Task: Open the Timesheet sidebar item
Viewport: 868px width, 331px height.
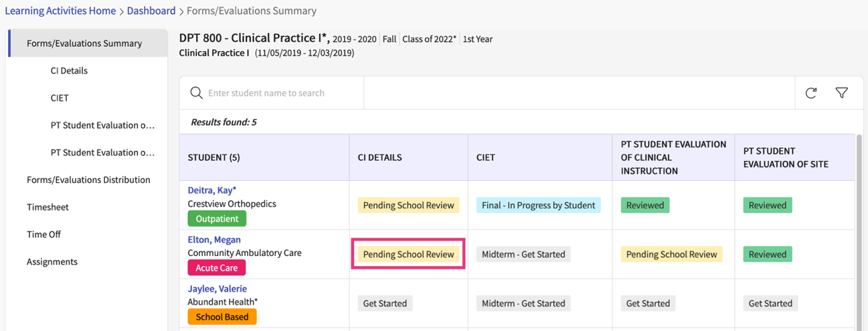Action: tap(48, 207)
